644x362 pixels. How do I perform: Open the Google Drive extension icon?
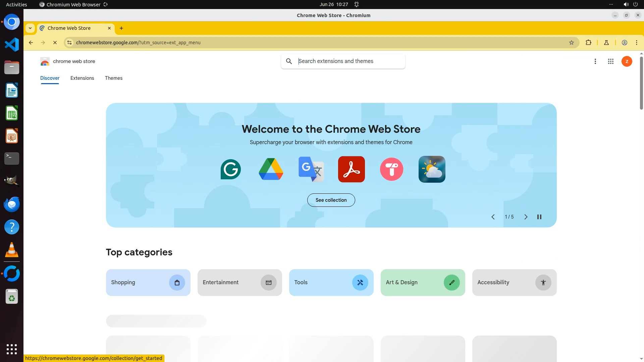tap(271, 169)
